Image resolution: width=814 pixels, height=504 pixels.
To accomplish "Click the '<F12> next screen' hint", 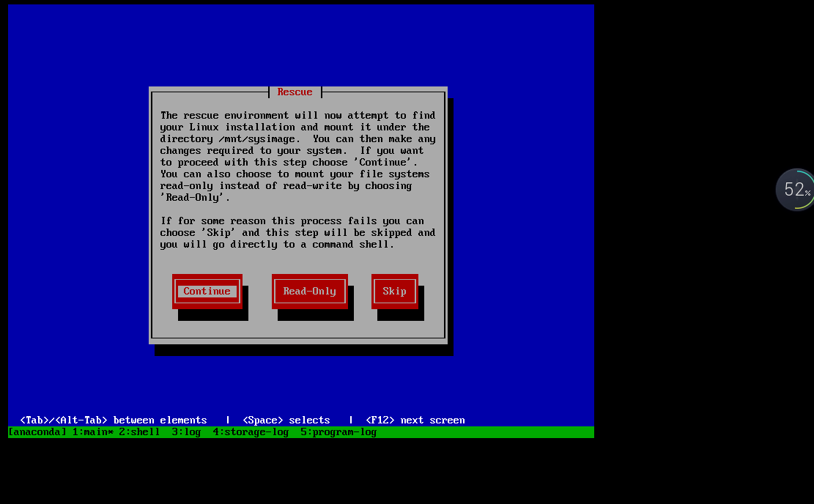I will (x=415, y=420).
